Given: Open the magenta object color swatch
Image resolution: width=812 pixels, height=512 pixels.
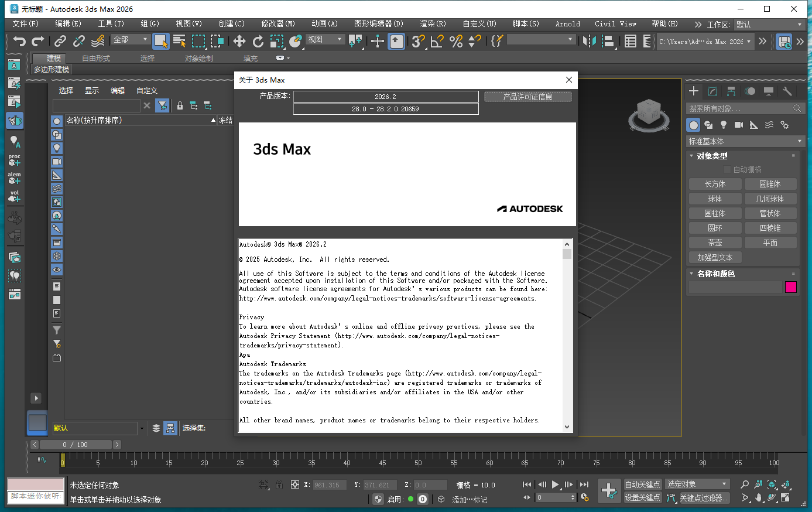Looking at the screenshot, I should [791, 287].
